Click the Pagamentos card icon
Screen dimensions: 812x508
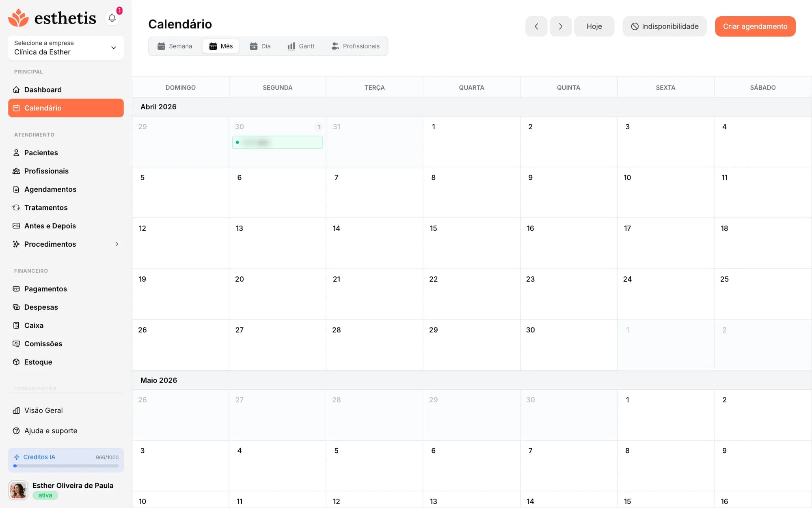pyautogui.click(x=16, y=289)
